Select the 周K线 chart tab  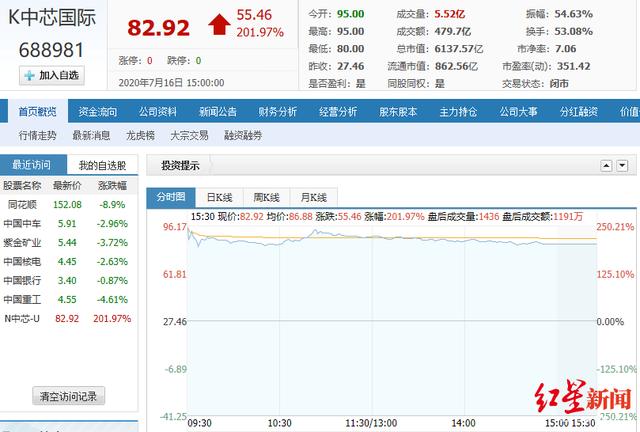point(267,198)
